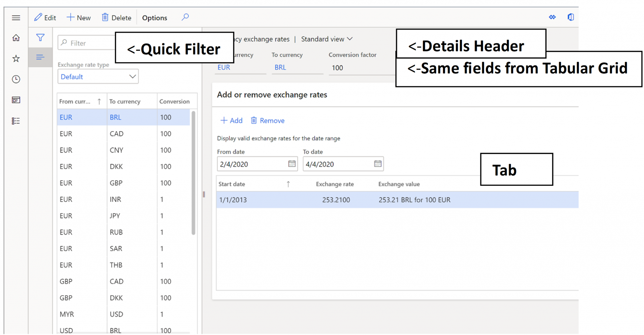644x335 pixels.
Task: Open the navigation pane hamburger menu
Action: 16,18
